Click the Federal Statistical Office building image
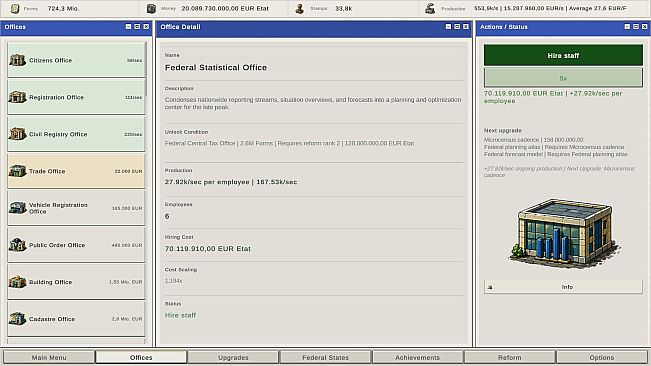Screen dimensions: 651x366 [563, 232]
